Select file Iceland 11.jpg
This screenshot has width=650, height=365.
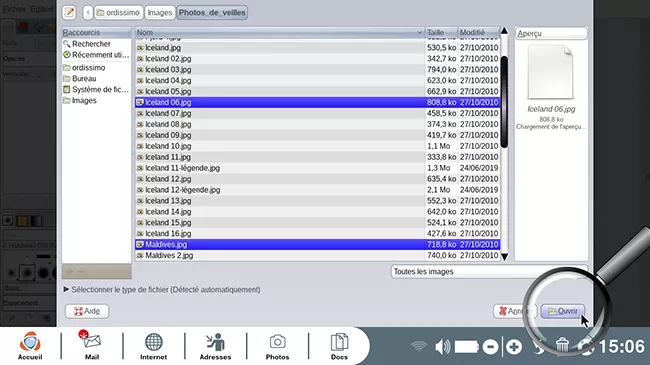[318, 157]
